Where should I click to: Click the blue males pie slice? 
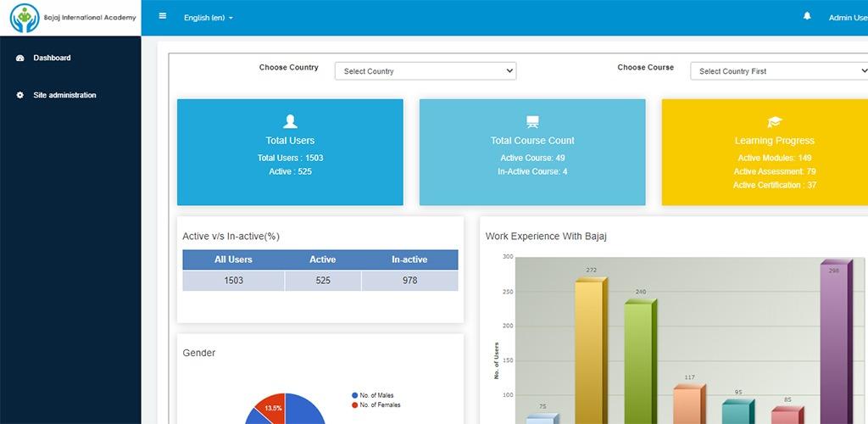click(303, 410)
